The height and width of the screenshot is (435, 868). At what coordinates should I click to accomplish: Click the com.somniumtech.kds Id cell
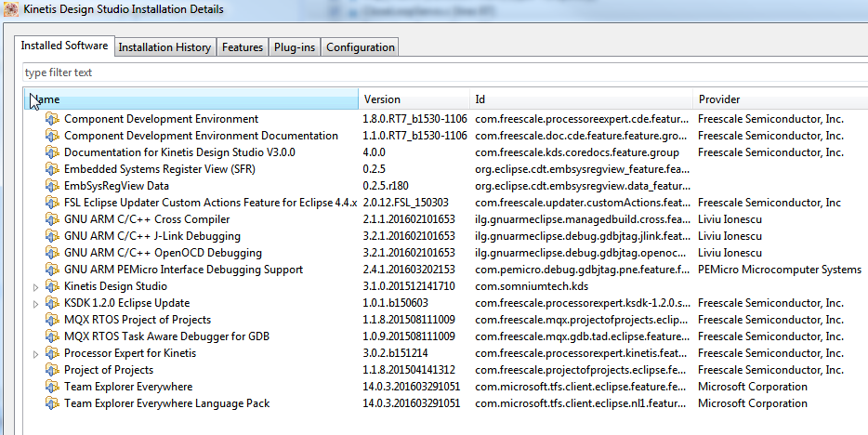pyautogui.click(x=532, y=286)
